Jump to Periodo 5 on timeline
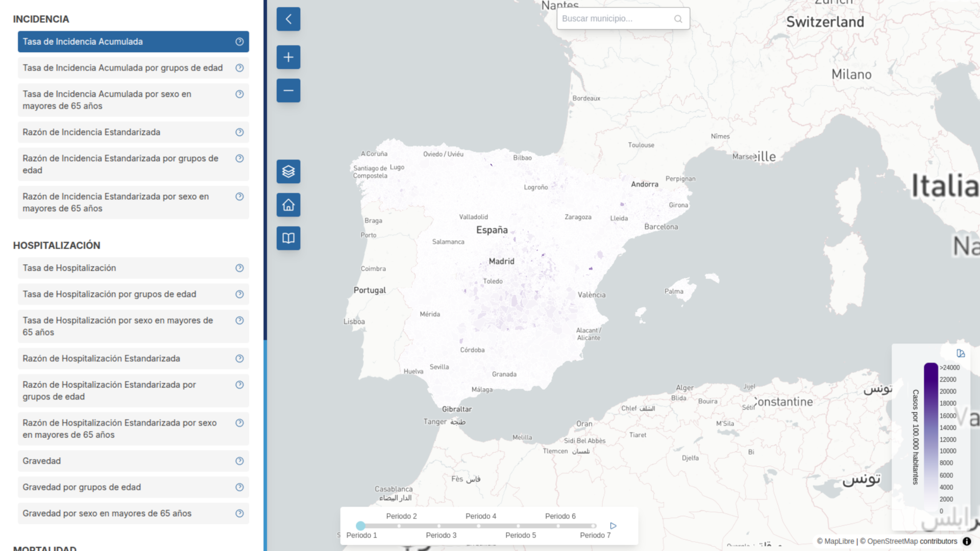Screen dimensions: 980x551 click(x=521, y=535)
